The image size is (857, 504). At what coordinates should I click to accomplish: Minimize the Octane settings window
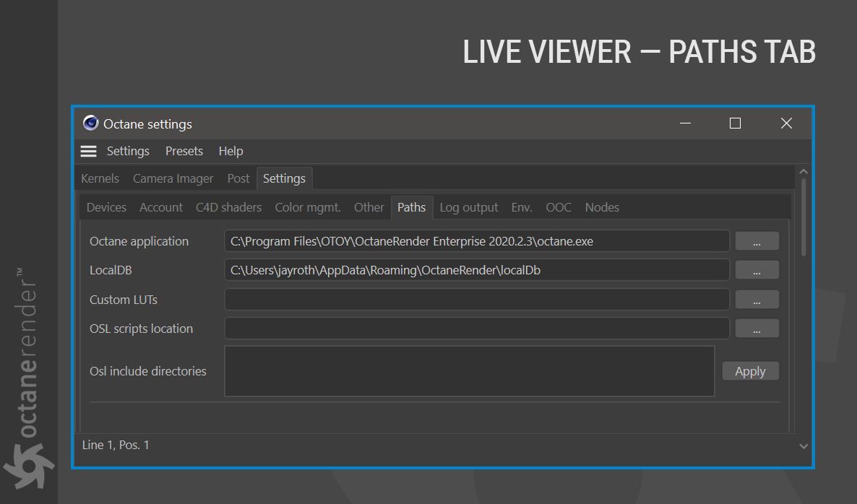click(x=685, y=123)
